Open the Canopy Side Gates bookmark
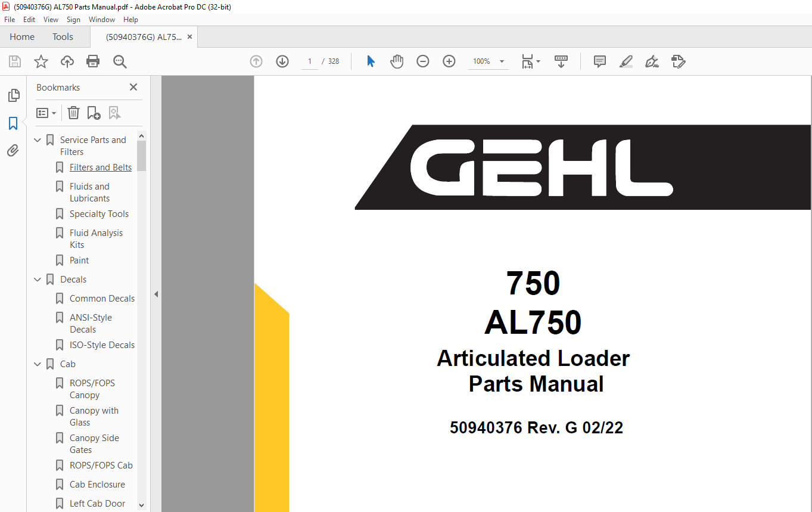This screenshot has width=812, height=512. 94,444
